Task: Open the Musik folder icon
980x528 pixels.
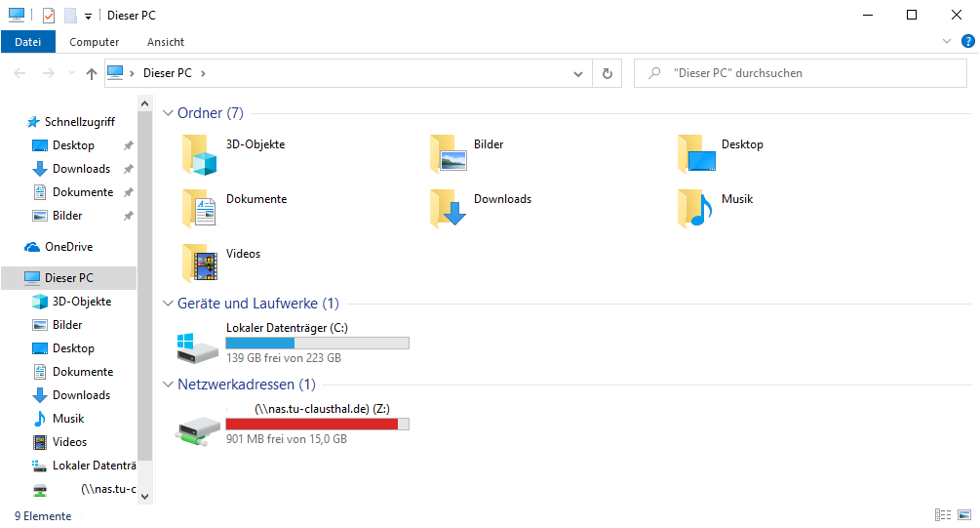Action: (x=695, y=208)
